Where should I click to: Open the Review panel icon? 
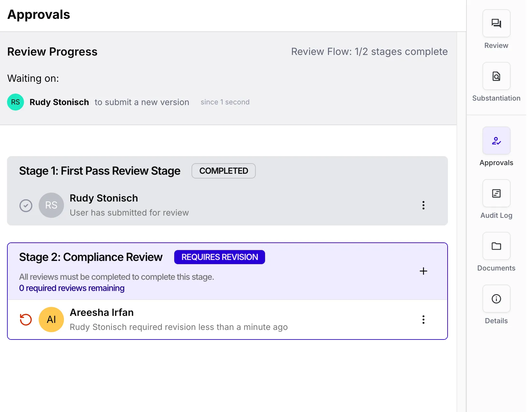coord(496,23)
